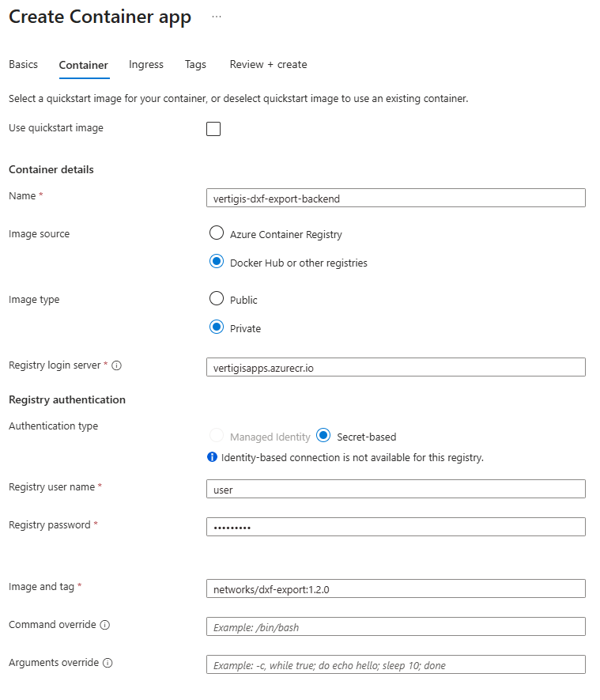Image resolution: width=600 pixels, height=700 pixels.
Task: Click the Image and tag field
Action: (x=395, y=588)
